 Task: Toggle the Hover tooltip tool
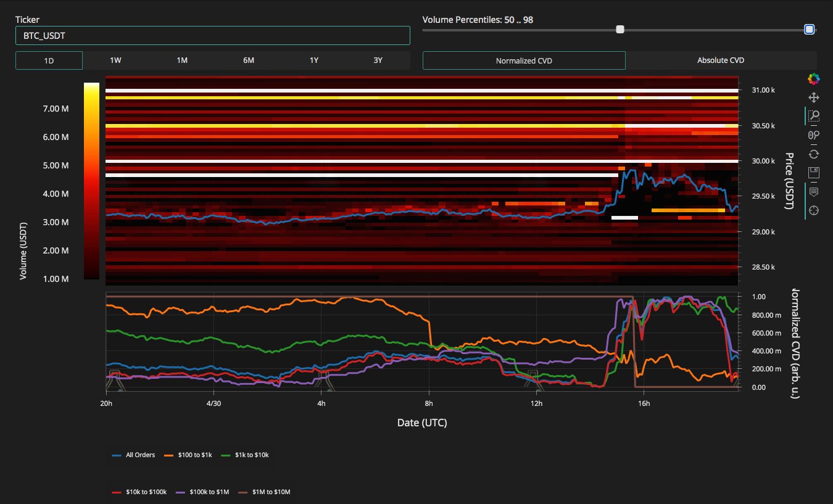pyautogui.click(x=814, y=191)
